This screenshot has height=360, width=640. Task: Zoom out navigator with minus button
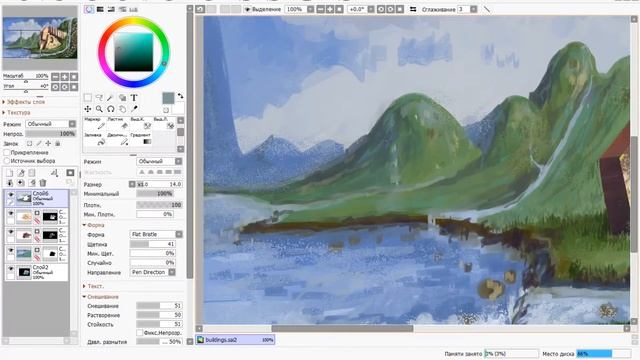(55, 76)
